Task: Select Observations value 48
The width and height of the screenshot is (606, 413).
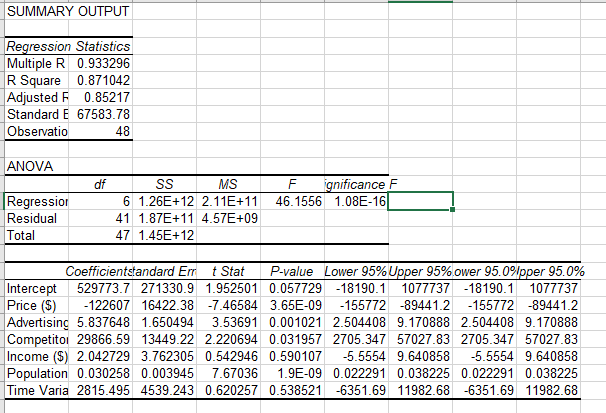Action: pyautogui.click(x=100, y=131)
